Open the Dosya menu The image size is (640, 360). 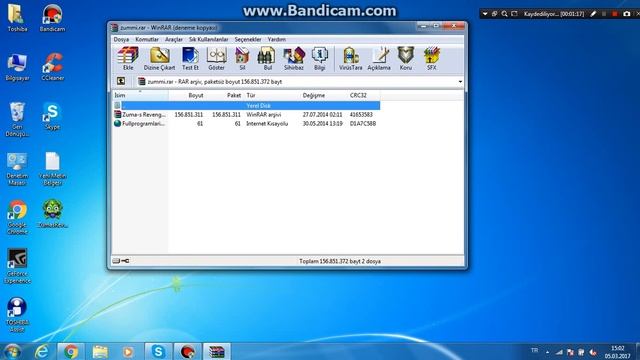(121, 39)
